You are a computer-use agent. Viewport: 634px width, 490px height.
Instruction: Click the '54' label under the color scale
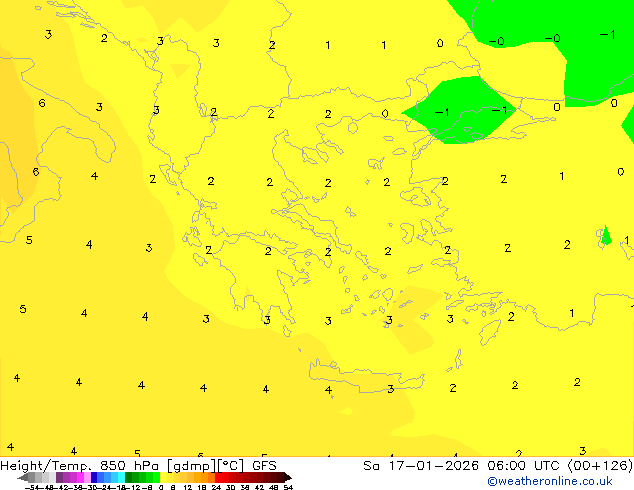[288, 488]
